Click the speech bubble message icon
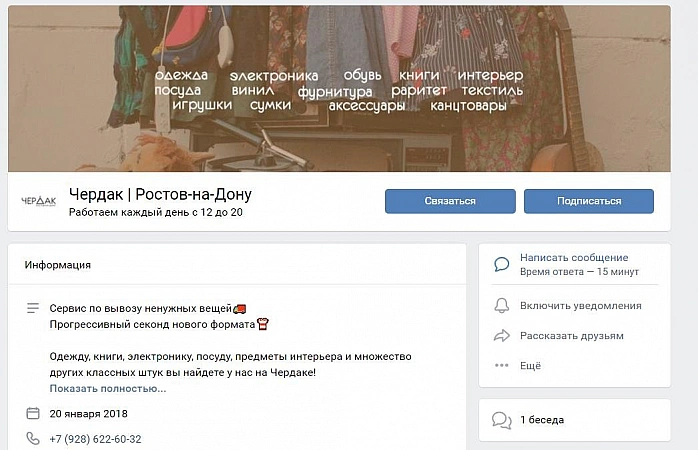The height and width of the screenshot is (450, 698). (x=502, y=264)
